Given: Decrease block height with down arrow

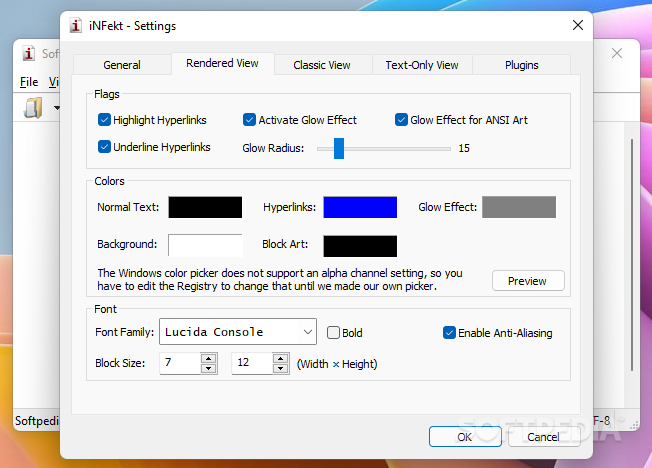Looking at the screenshot, I should [281, 368].
